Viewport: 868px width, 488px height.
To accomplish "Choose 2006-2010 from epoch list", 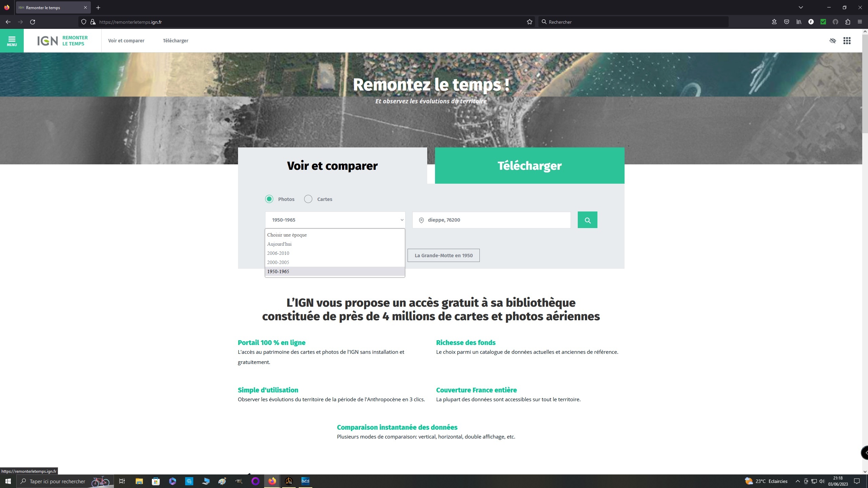I will point(278,253).
